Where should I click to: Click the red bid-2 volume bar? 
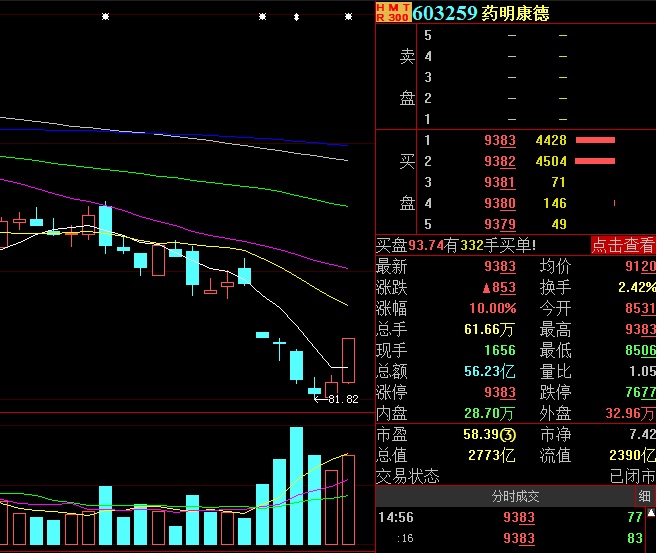[595, 161]
